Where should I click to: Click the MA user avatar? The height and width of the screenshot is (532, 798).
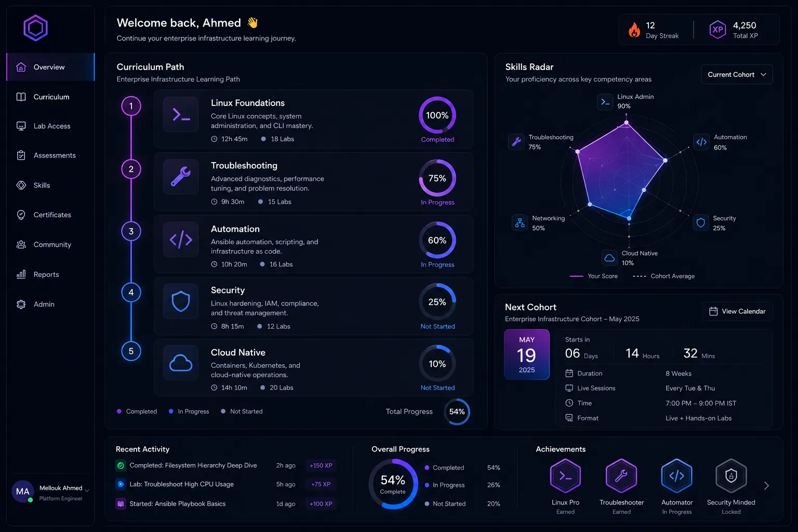pyautogui.click(x=23, y=491)
